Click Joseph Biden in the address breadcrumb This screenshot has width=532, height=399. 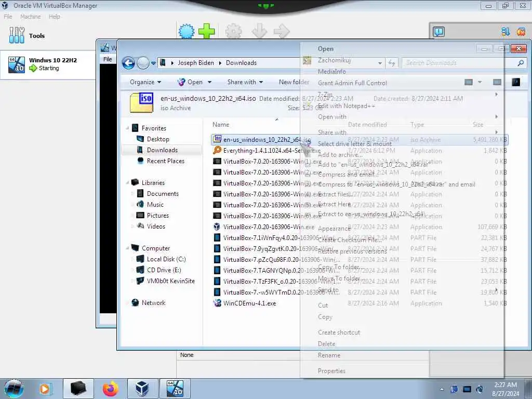click(x=196, y=63)
